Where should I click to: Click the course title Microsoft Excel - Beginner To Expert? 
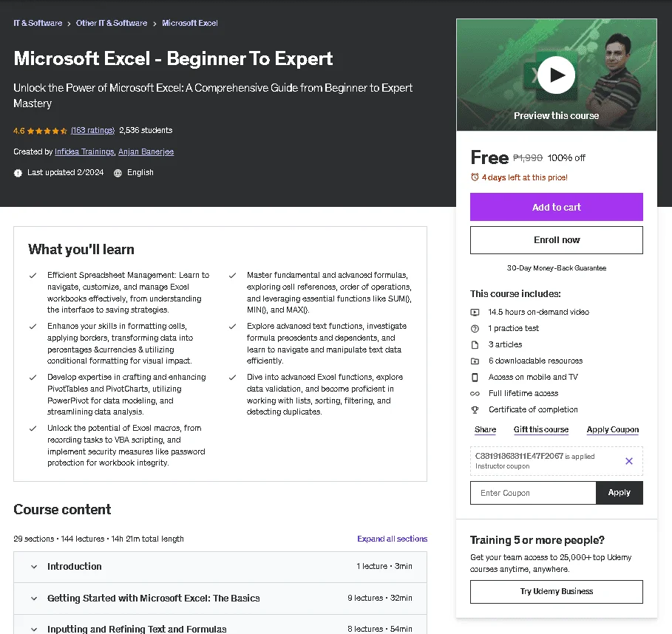click(173, 58)
